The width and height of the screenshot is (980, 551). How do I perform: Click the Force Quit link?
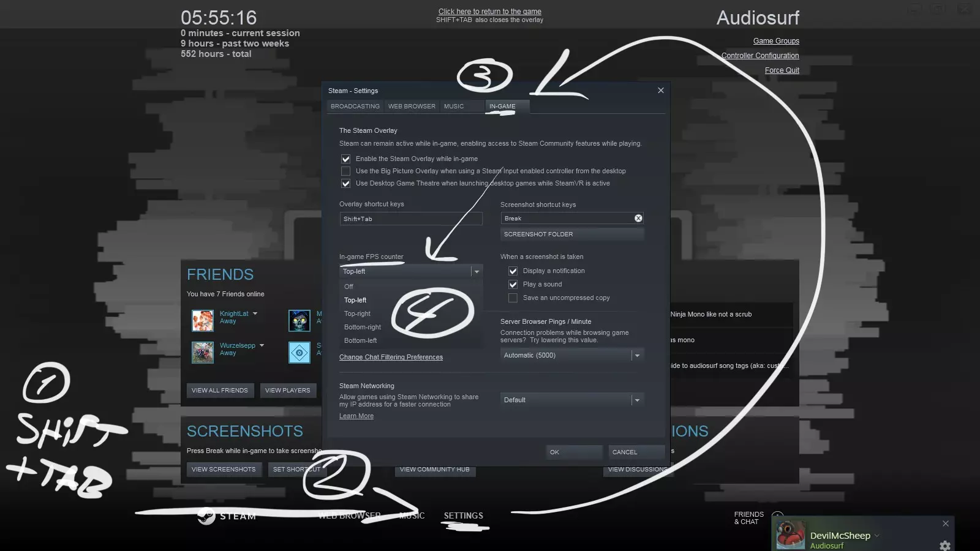pos(782,70)
